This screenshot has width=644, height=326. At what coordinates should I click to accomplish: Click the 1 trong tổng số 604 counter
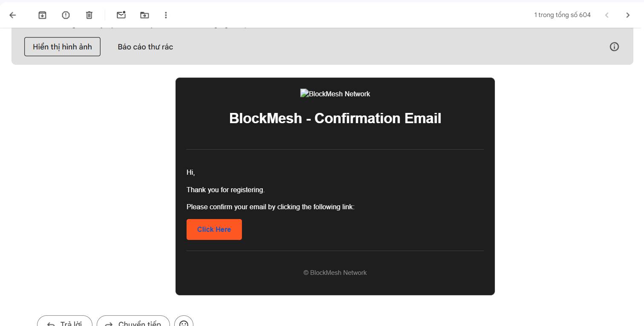coord(562,15)
